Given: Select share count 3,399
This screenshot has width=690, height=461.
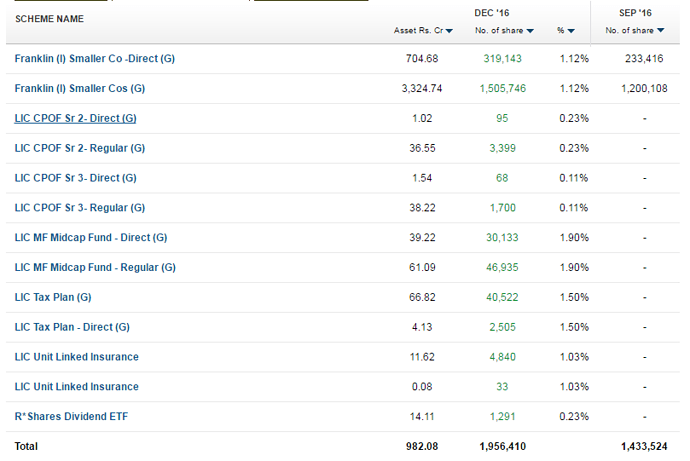Looking at the screenshot, I should pyautogui.click(x=502, y=148).
